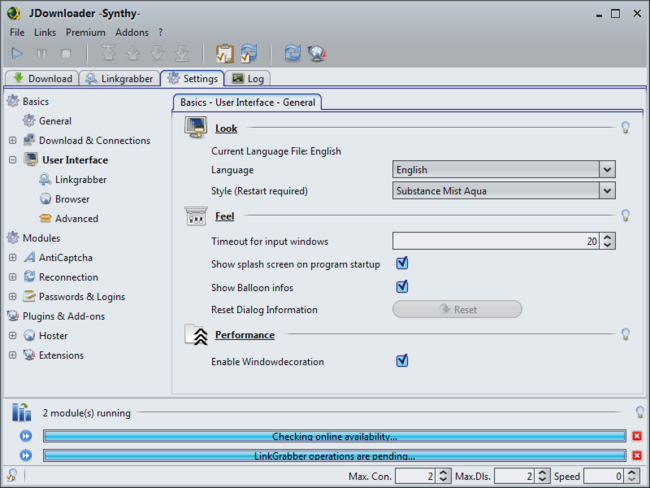Move selected item up arrow icon
Image resolution: width=650 pixels, height=488 pixels.
133,53
